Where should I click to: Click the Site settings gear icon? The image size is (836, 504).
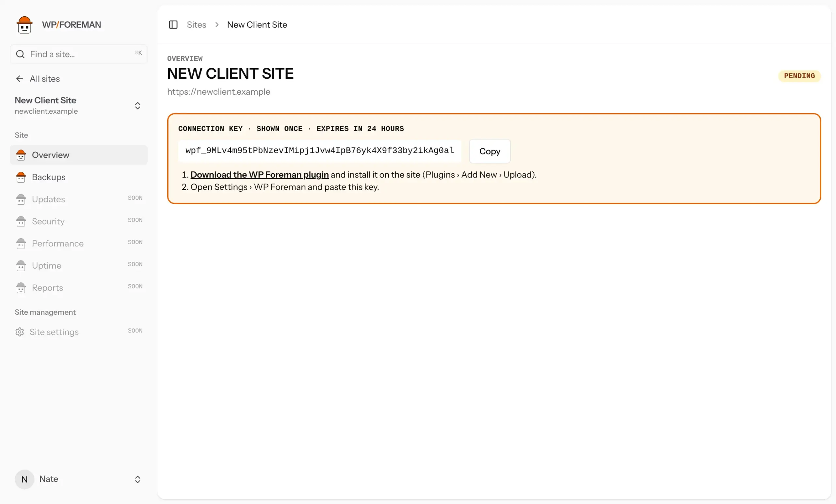pyautogui.click(x=20, y=332)
